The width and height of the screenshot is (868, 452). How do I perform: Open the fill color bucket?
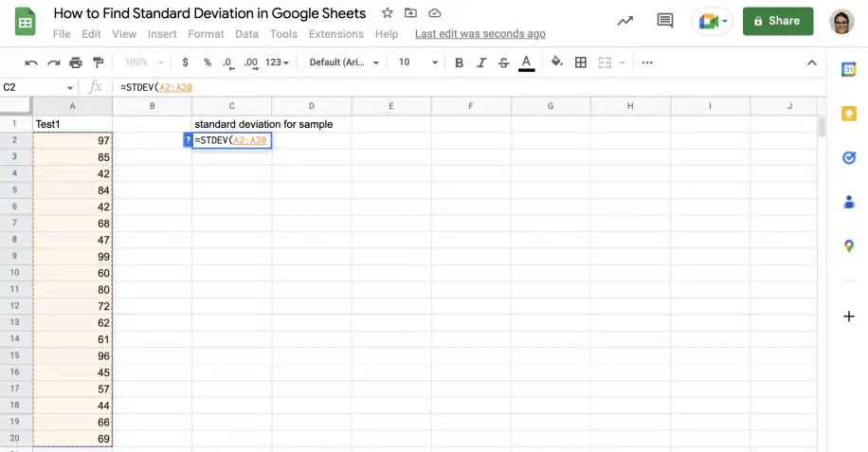(557, 62)
